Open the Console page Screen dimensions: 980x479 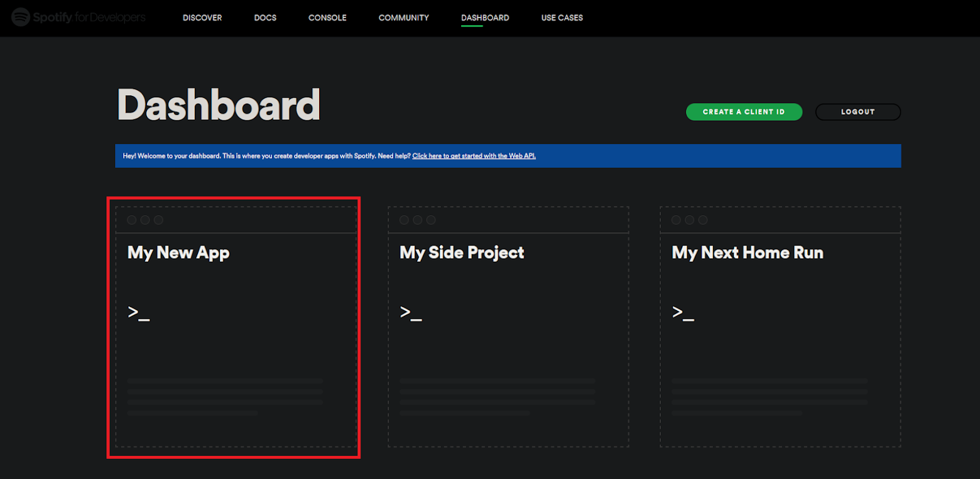tap(327, 18)
